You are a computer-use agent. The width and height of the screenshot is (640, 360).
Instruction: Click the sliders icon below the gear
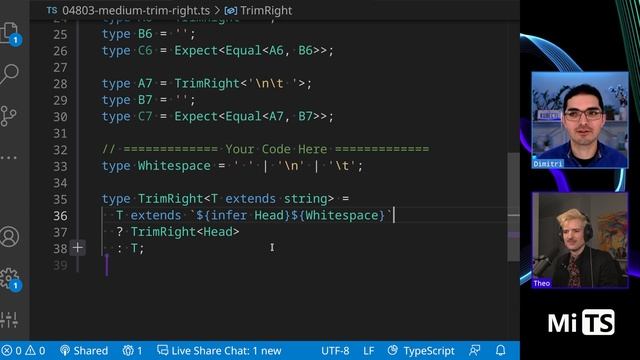9,320
